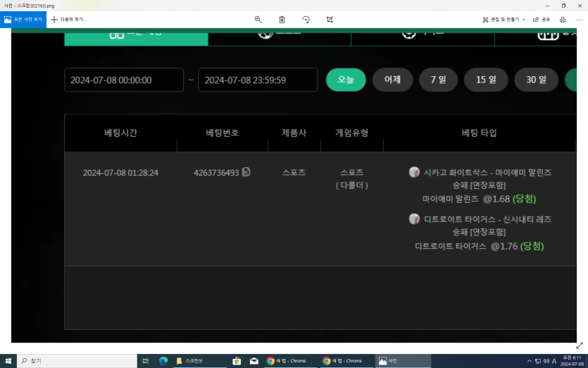The width and height of the screenshot is (588, 368).
Task: Rotate the image using rotate icon
Action: pyautogui.click(x=306, y=20)
